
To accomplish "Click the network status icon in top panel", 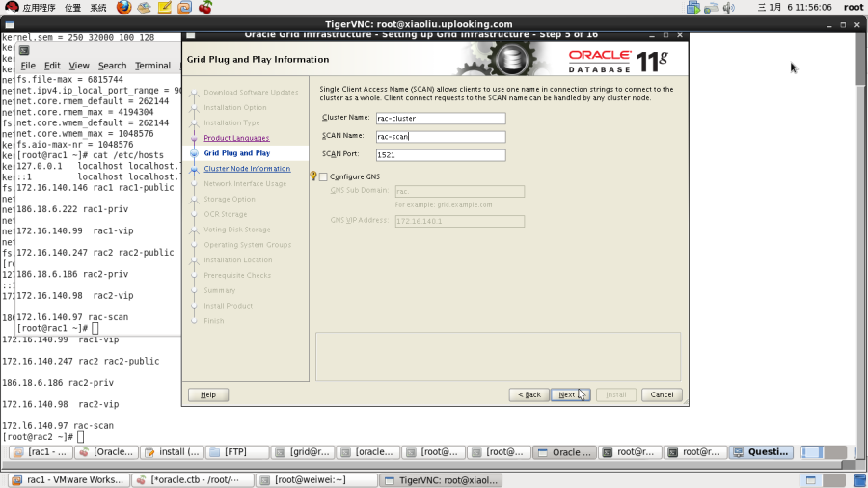I will (x=711, y=7).
